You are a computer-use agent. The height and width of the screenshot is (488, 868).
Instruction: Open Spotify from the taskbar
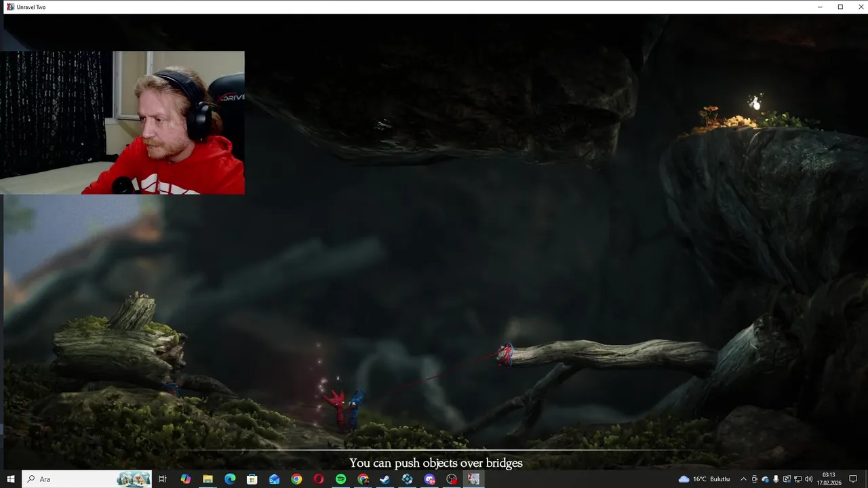pyautogui.click(x=341, y=479)
